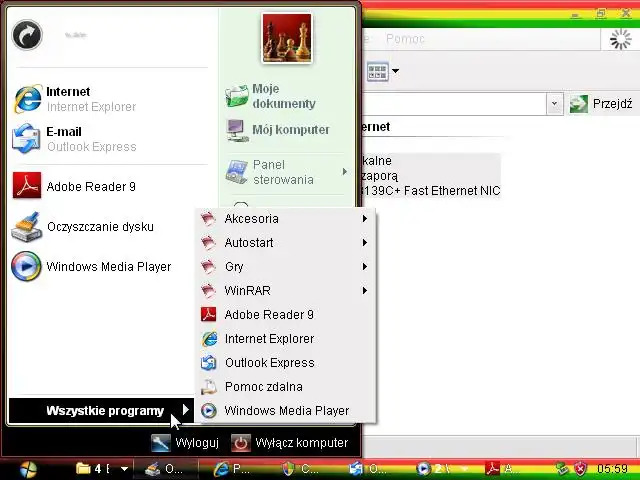Image resolution: width=640 pixels, height=480 pixels.
Task: Click Wyloguj button
Action: coord(185,442)
